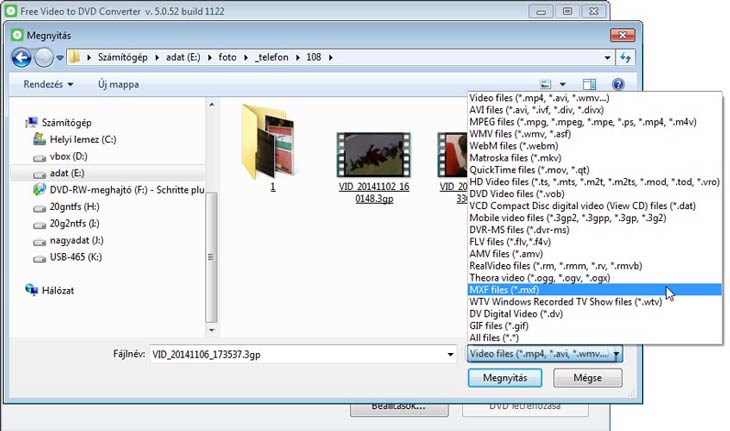
Task: Choose MXF files (*.mxf) filter
Action: [x=595, y=290]
